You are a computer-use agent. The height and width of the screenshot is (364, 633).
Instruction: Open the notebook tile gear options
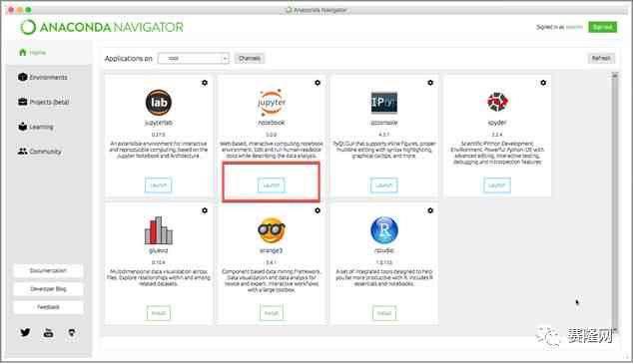[x=317, y=83]
